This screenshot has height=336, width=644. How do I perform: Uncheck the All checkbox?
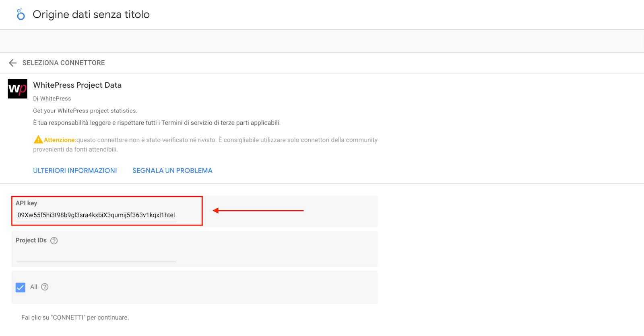[21, 287]
